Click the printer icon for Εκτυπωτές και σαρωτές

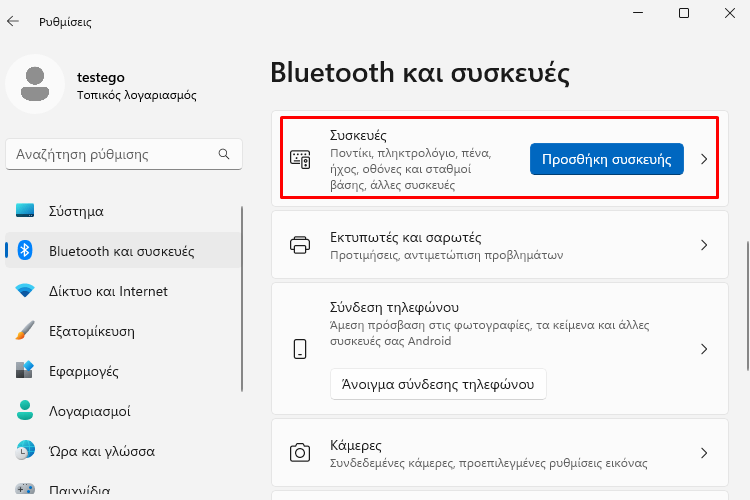(300, 245)
